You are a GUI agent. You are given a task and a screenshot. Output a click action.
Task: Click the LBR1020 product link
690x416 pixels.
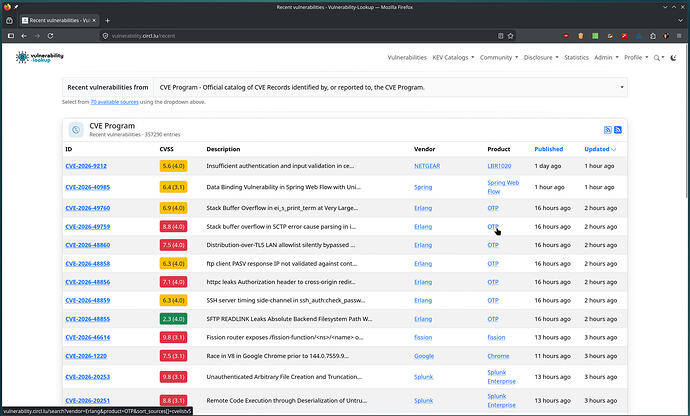tap(499, 166)
